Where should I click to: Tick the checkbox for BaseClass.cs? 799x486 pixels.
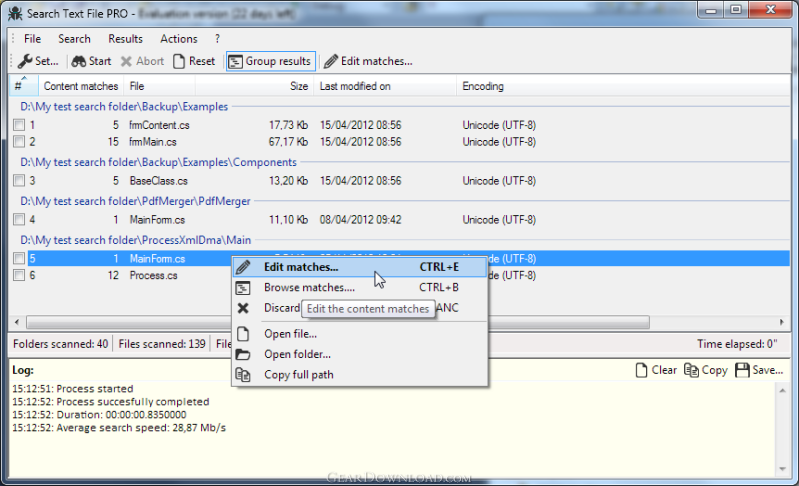19,180
